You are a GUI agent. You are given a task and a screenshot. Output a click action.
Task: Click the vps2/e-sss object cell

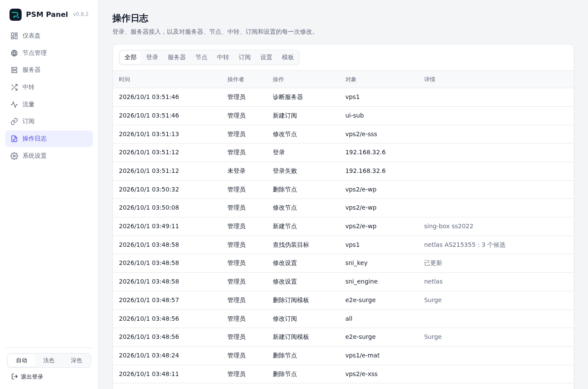pos(361,134)
